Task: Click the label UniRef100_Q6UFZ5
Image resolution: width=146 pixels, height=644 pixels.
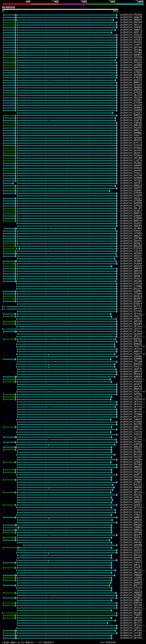Action: (x=131, y=369)
